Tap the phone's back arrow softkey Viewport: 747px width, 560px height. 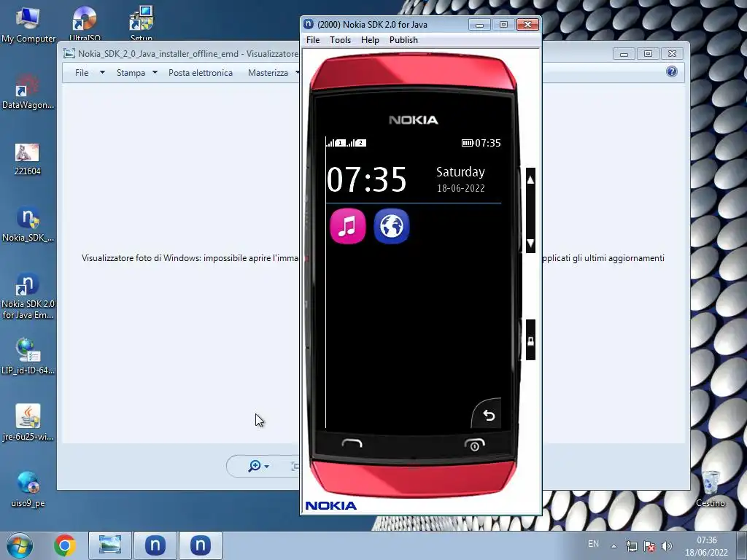click(x=488, y=415)
